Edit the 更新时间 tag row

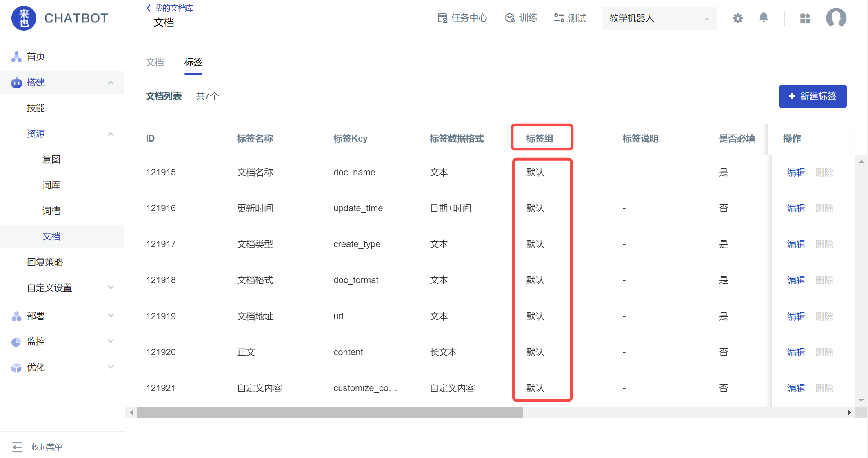[x=796, y=208]
